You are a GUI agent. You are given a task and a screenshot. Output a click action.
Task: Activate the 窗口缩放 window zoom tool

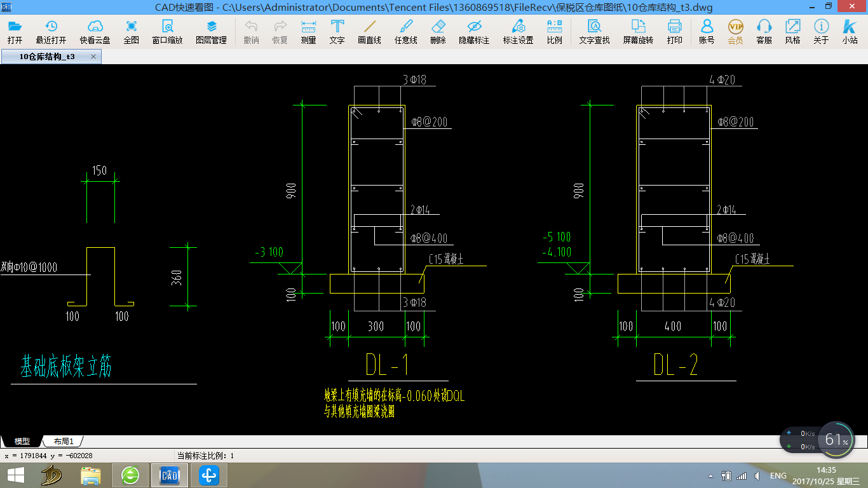pyautogui.click(x=167, y=32)
